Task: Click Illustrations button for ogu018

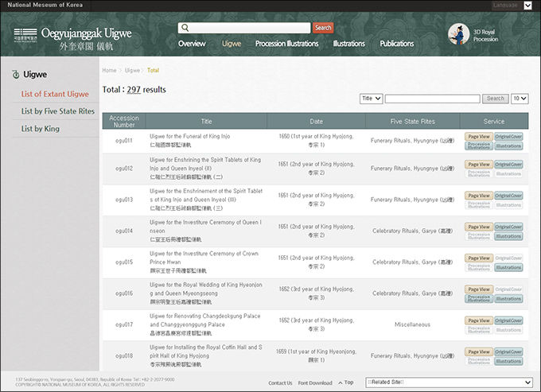Action: 508,361
